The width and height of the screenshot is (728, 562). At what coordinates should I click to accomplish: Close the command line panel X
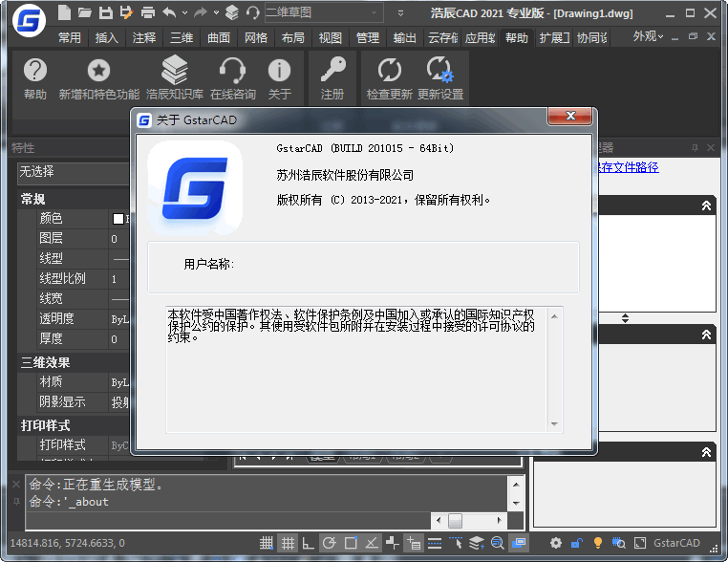(16, 485)
